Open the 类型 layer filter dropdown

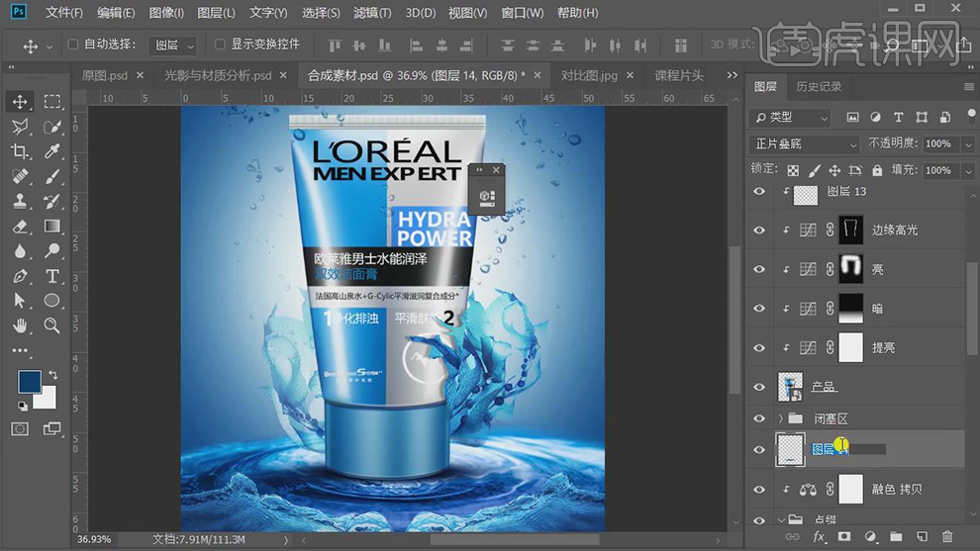pyautogui.click(x=790, y=117)
